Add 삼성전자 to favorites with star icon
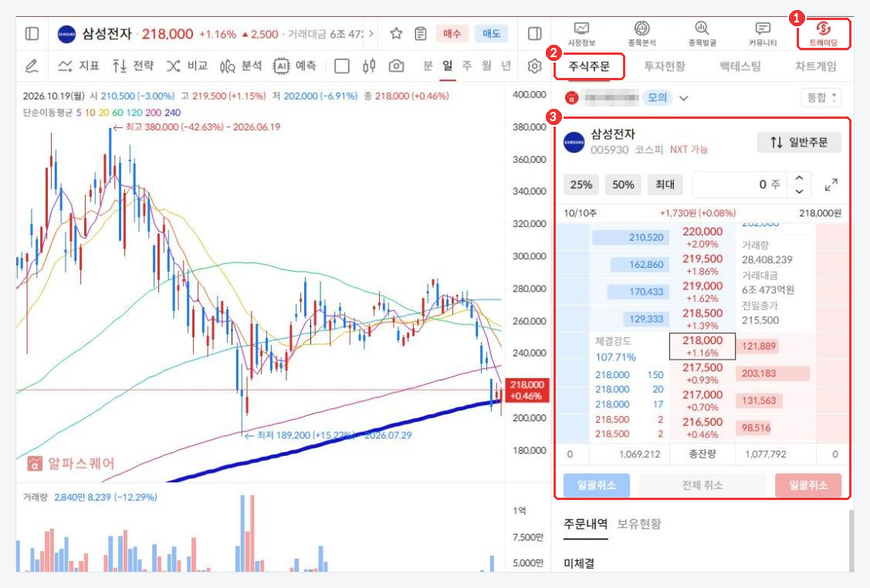The height and width of the screenshot is (588, 870). click(x=396, y=34)
